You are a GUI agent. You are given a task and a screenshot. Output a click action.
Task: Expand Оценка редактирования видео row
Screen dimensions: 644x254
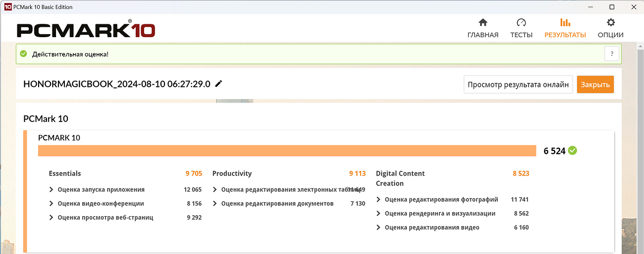coord(378,227)
